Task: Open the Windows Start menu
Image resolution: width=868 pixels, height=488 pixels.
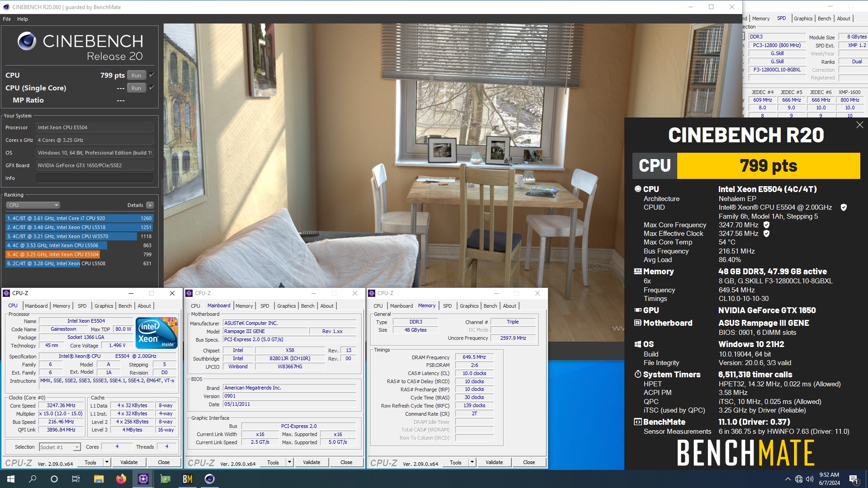Action: 11,479
